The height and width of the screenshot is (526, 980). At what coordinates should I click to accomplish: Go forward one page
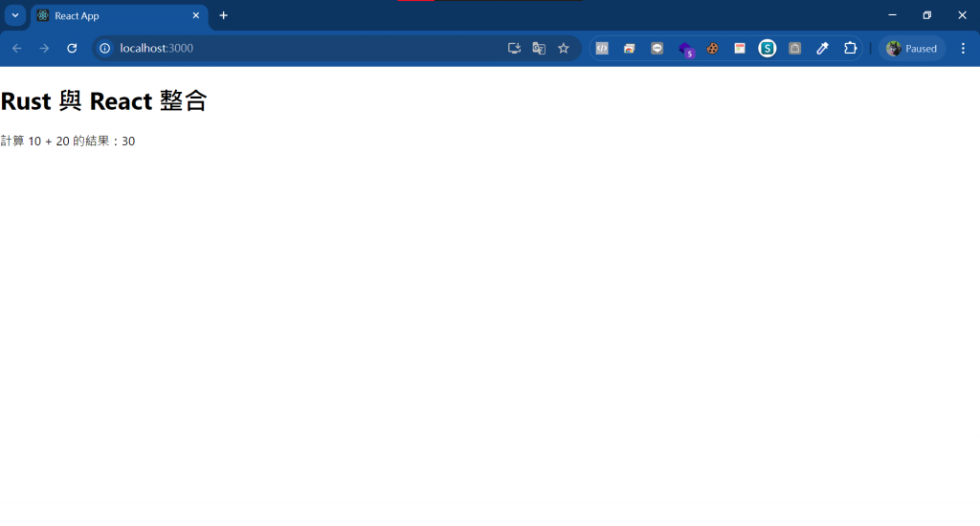(x=44, y=48)
